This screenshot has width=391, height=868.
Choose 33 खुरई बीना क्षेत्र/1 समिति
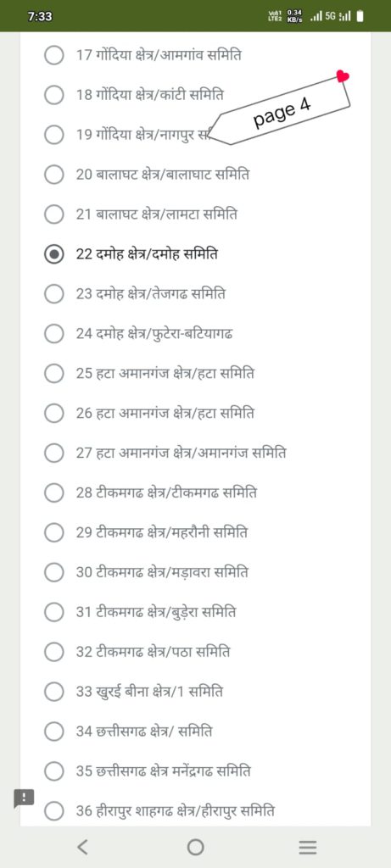coord(53,692)
